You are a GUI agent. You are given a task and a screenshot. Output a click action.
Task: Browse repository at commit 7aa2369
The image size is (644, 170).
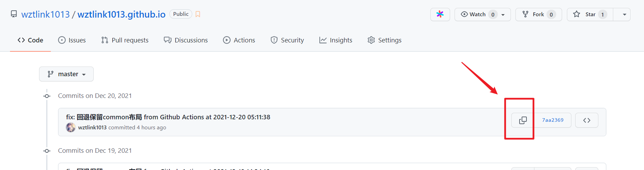[x=587, y=120]
